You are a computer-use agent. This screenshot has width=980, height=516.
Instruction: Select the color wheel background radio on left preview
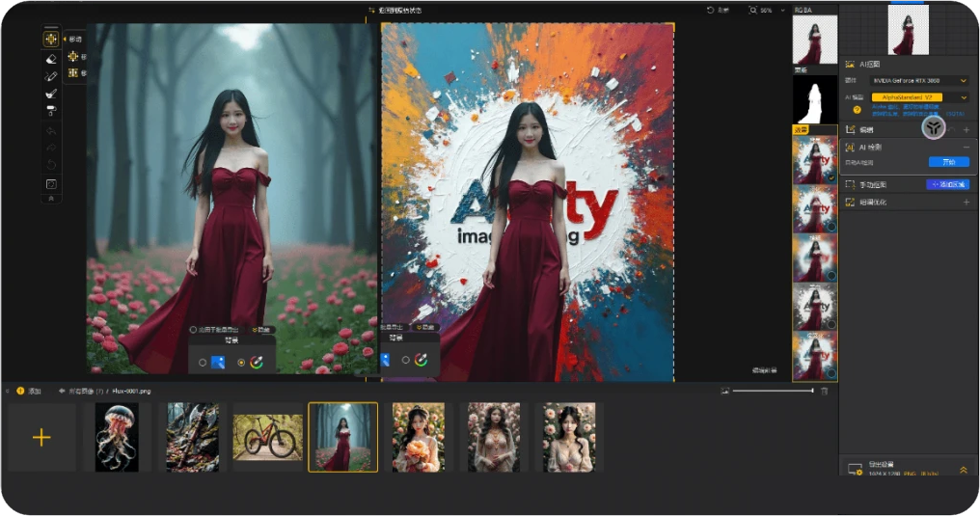coord(241,363)
